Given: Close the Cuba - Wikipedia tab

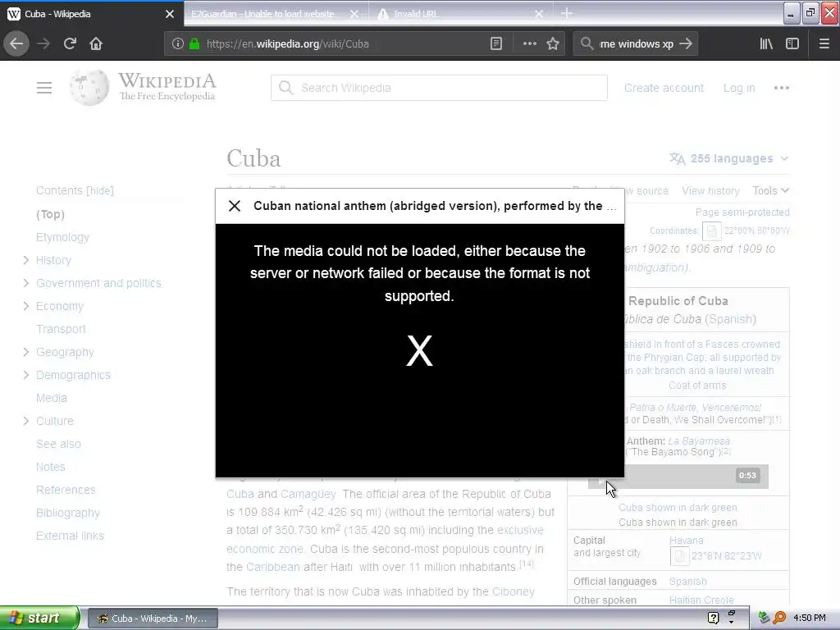Looking at the screenshot, I should tap(170, 14).
